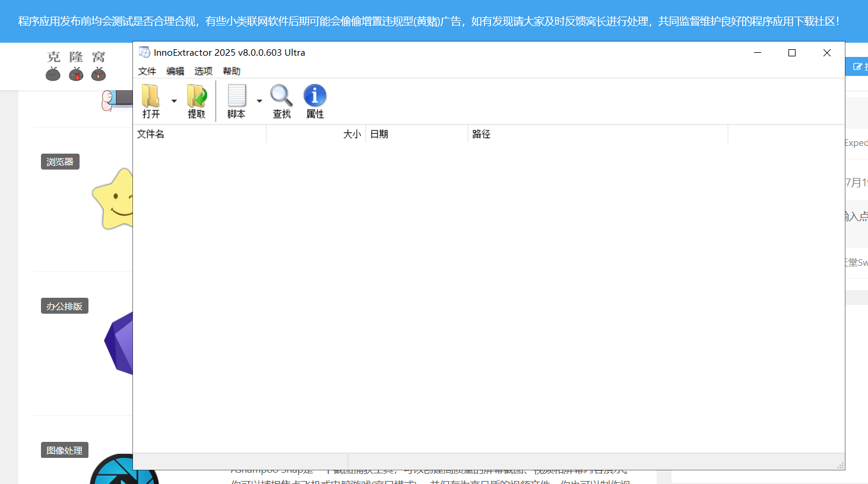Maximize the InnoExtractor window

pos(792,53)
